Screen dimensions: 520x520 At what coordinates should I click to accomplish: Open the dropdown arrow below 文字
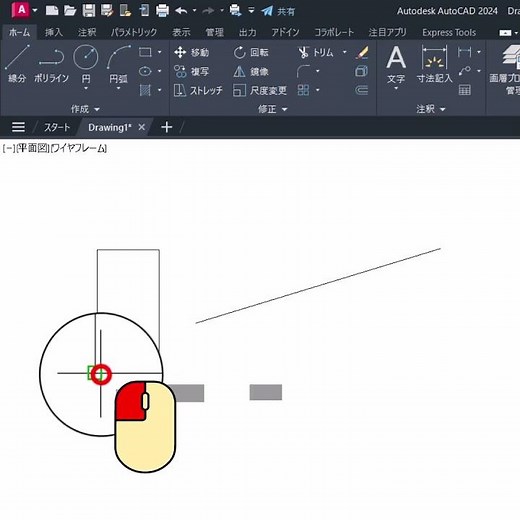pyautogui.click(x=396, y=88)
